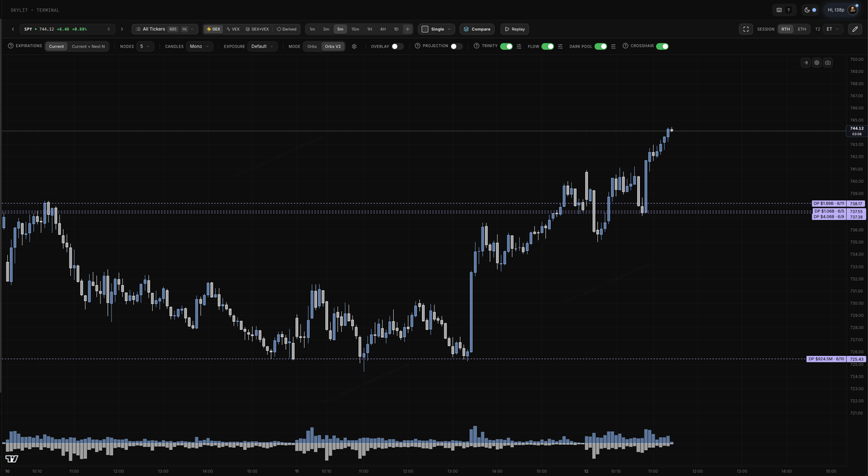Click the Replay button
The height and width of the screenshot is (476, 868).
click(x=514, y=30)
